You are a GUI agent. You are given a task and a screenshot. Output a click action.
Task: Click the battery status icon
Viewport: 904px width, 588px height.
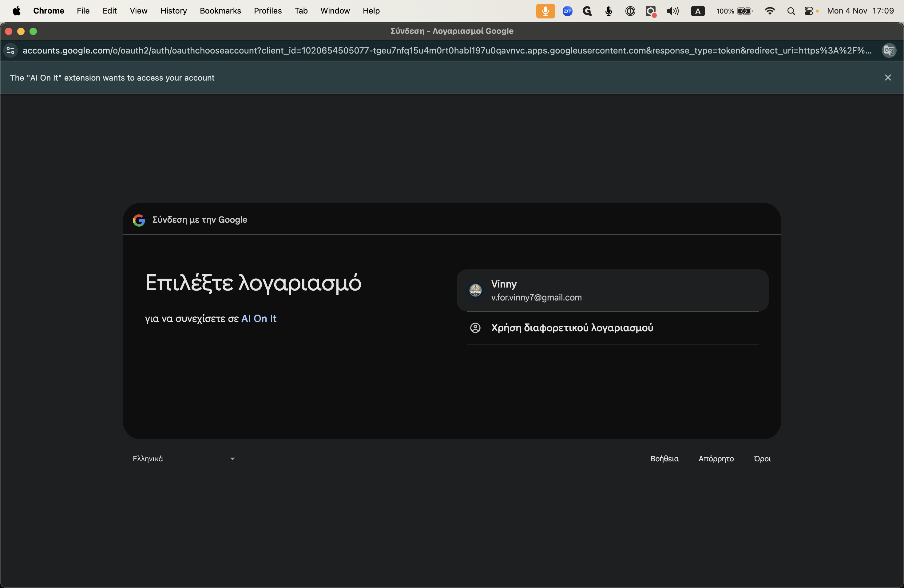coord(744,11)
